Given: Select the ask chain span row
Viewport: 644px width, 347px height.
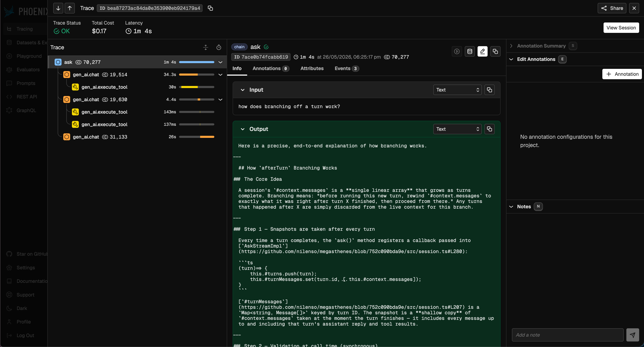Looking at the screenshot, I should point(137,62).
